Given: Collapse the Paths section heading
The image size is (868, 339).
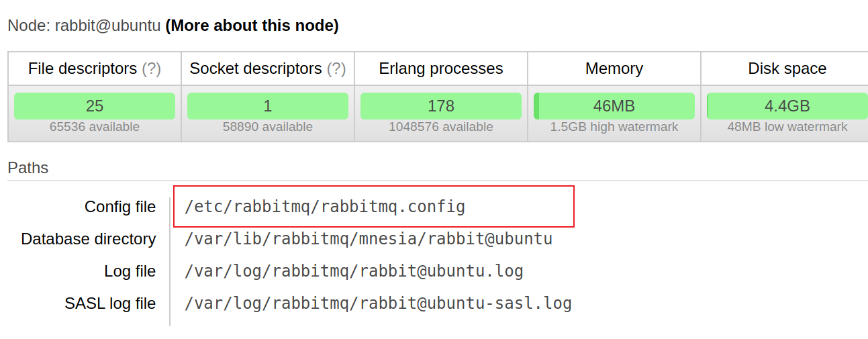Looking at the screenshot, I should (x=28, y=168).
